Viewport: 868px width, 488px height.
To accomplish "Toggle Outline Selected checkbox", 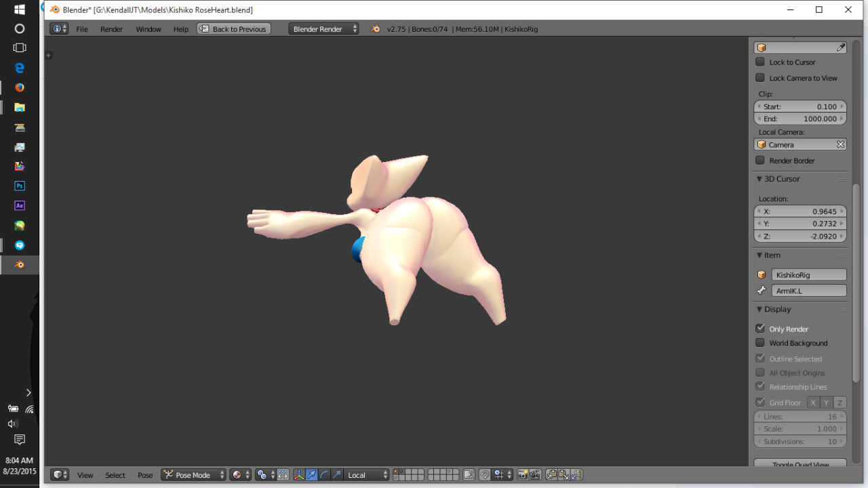I will [760, 358].
